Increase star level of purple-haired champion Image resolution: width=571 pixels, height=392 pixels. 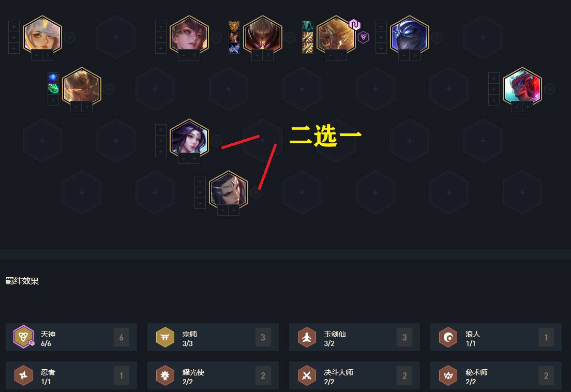point(195,159)
